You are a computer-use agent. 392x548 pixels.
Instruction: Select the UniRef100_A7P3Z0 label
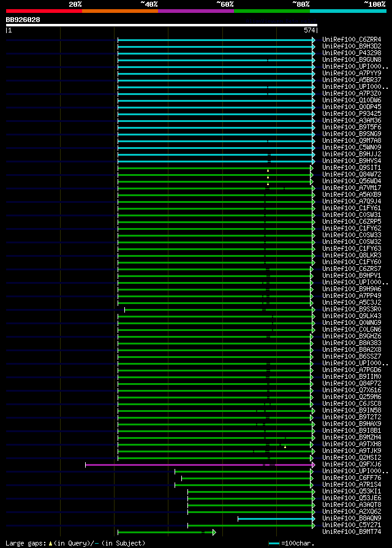tap(352, 94)
